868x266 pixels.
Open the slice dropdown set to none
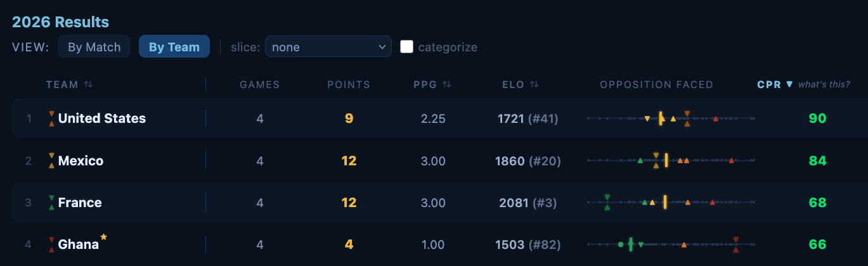(328, 47)
